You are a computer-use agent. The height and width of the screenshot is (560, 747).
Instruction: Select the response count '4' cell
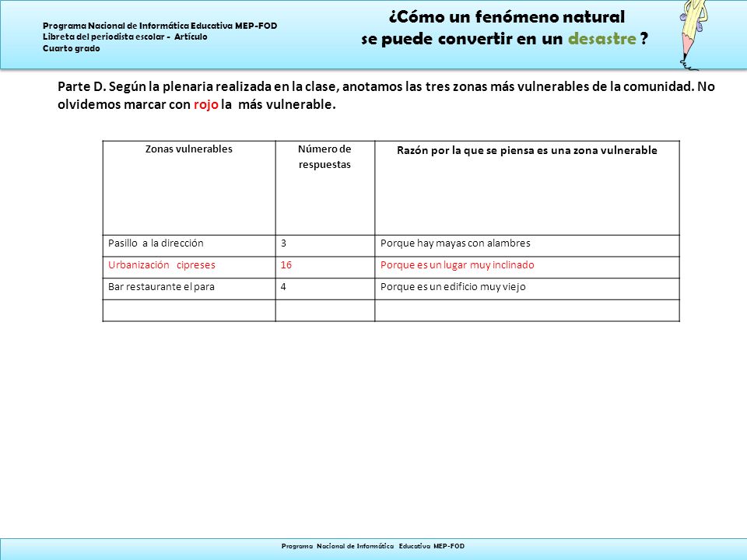pyautogui.click(x=325, y=289)
